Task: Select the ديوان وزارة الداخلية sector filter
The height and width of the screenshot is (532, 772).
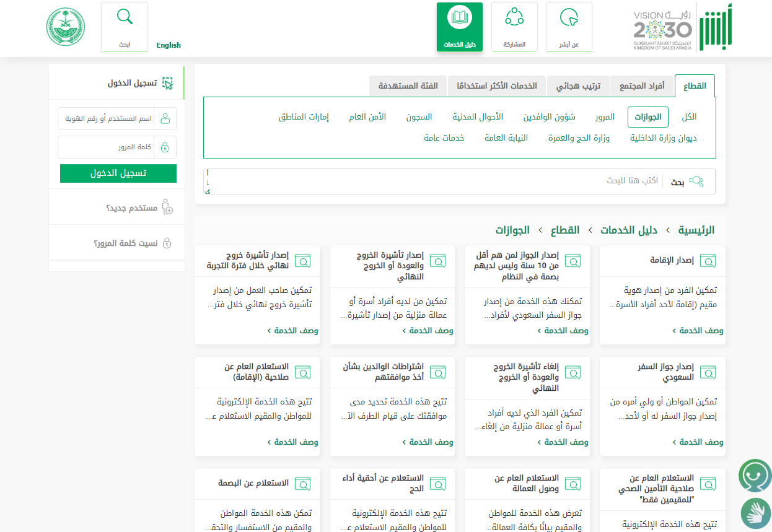Action: click(x=664, y=138)
